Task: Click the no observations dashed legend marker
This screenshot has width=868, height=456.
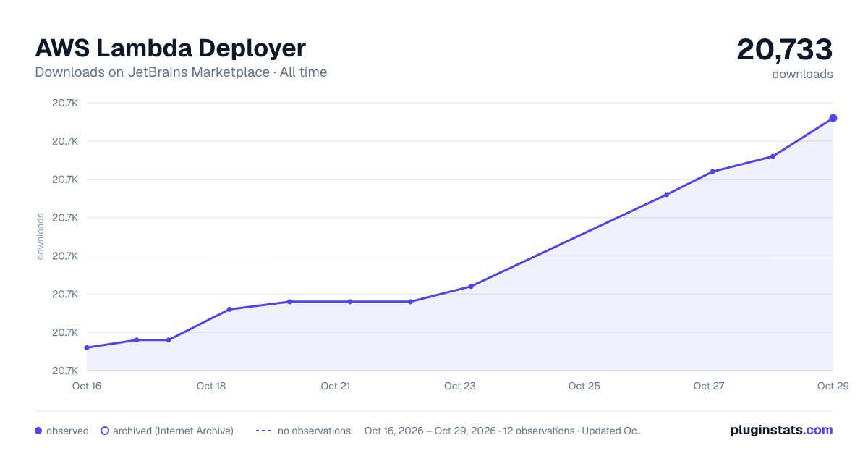Action: click(x=263, y=431)
